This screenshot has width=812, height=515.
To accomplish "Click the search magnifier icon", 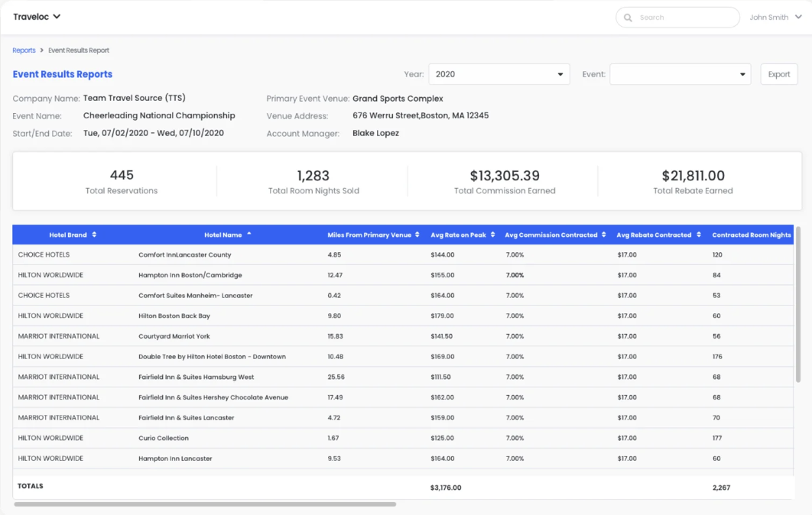I will 628,18.
